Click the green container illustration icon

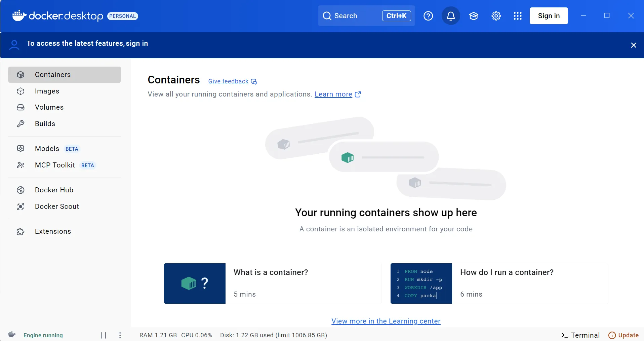(348, 157)
